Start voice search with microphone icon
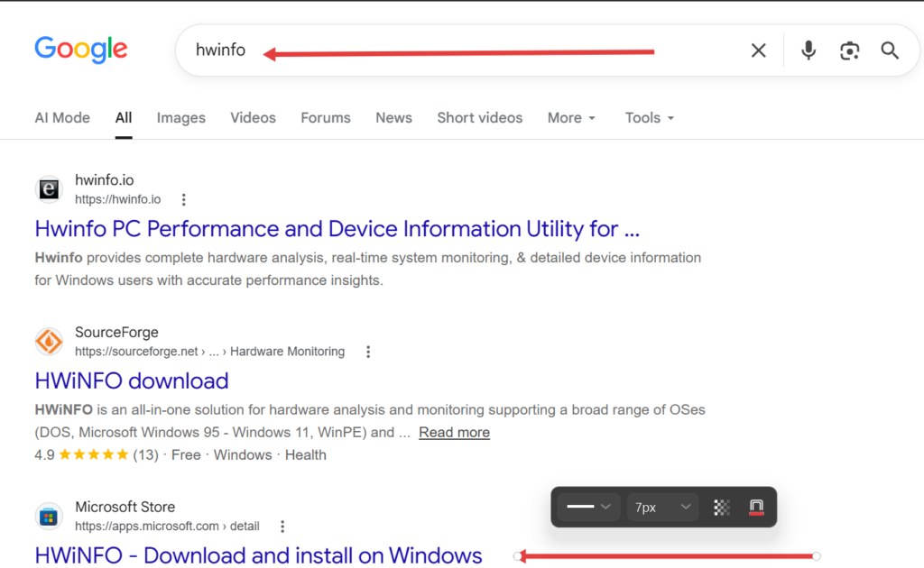This screenshot has width=924, height=568. pos(808,50)
